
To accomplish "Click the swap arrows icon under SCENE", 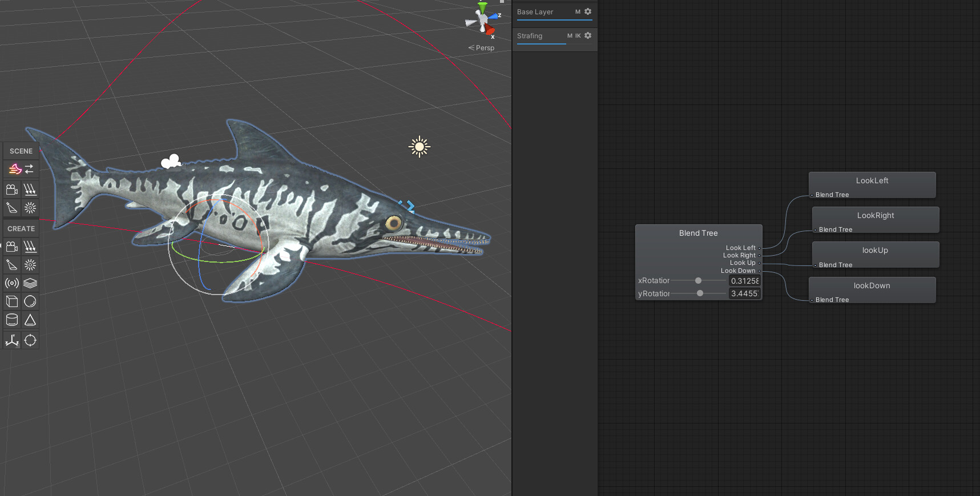I will (30, 169).
